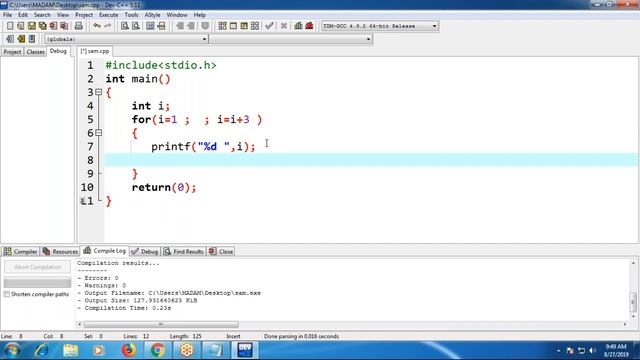The height and width of the screenshot is (360, 640).
Task: Click the Compile grid icon
Action: click(222, 26)
